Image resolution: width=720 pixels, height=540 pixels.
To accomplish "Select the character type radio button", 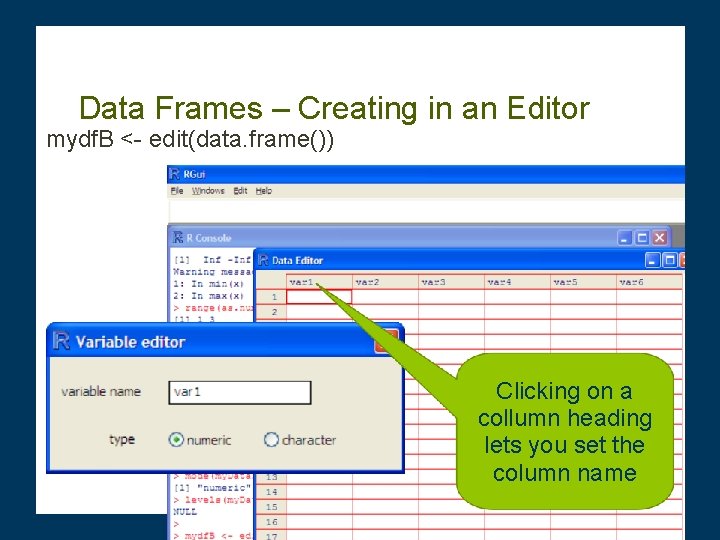I will pyautogui.click(x=271, y=439).
